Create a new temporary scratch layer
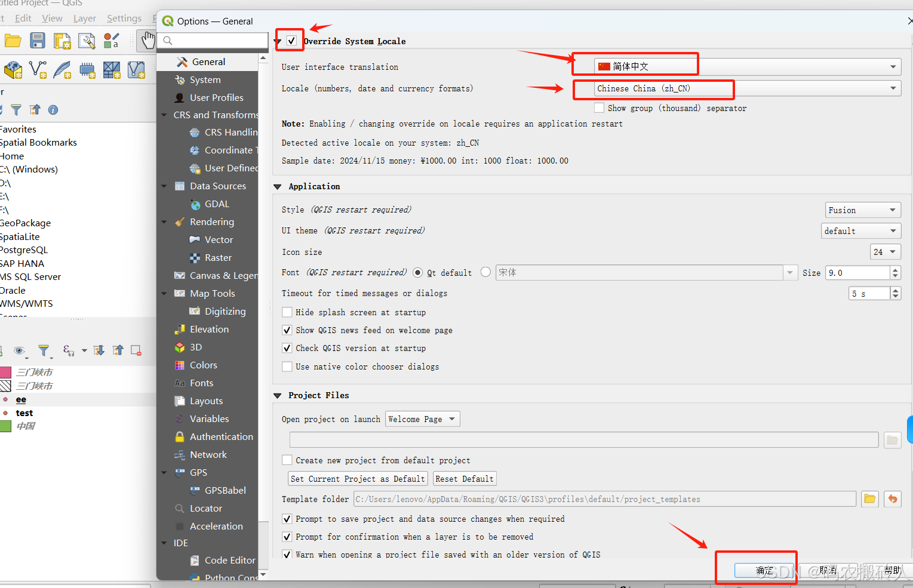Screen dimensions: 913x588 (87, 70)
